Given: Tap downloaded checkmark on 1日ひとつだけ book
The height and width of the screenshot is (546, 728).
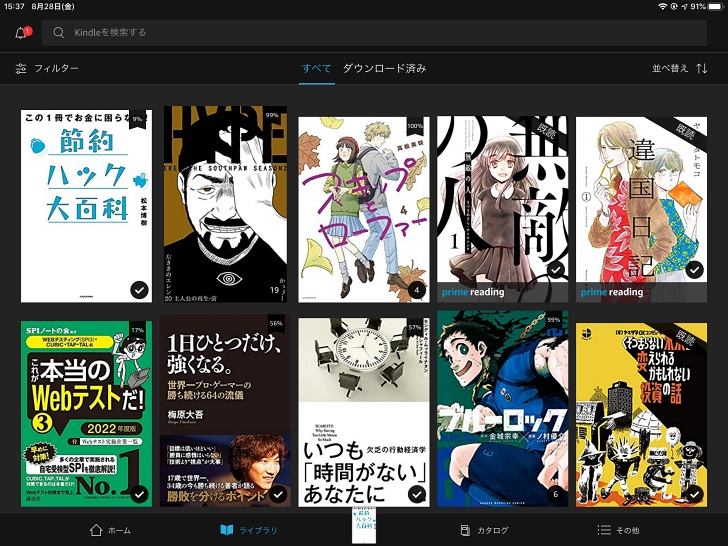Looking at the screenshot, I should [x=278, y=494].
